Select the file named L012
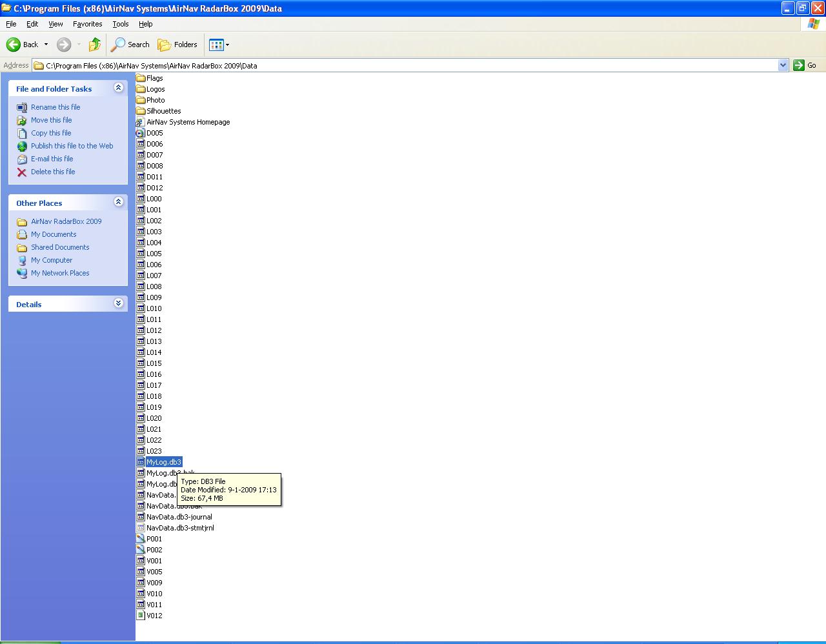 (154, 330)
